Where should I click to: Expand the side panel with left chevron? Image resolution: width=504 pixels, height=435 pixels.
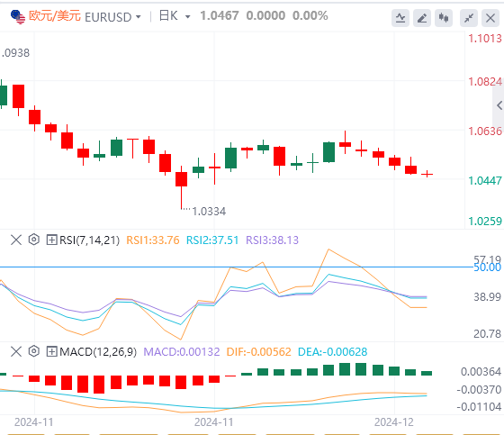pos(499,105)
